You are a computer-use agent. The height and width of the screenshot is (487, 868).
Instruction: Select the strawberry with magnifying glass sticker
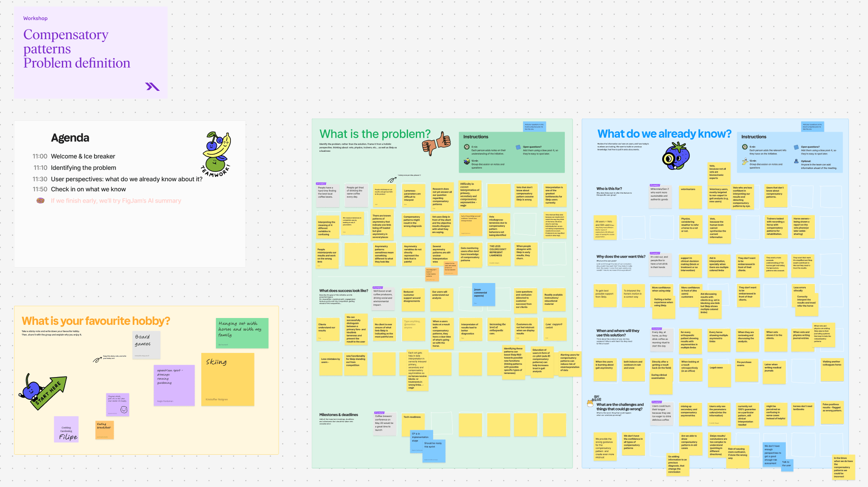676,156
